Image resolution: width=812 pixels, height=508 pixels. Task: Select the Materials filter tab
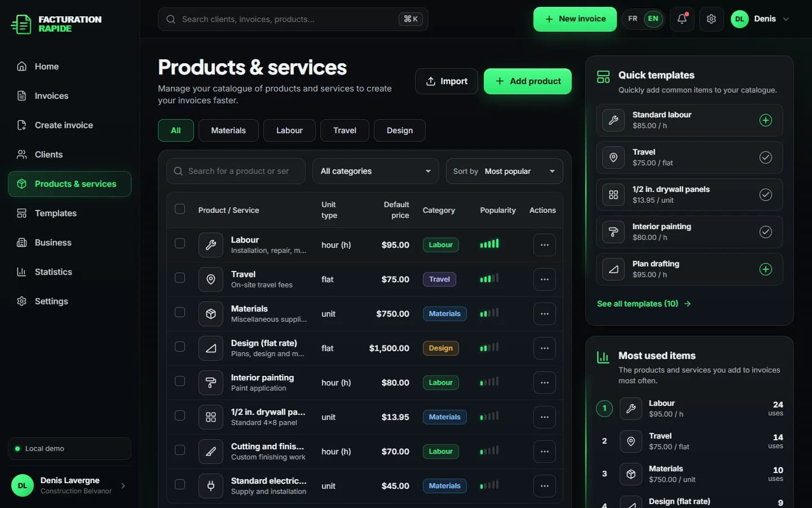tap(228, 130)
